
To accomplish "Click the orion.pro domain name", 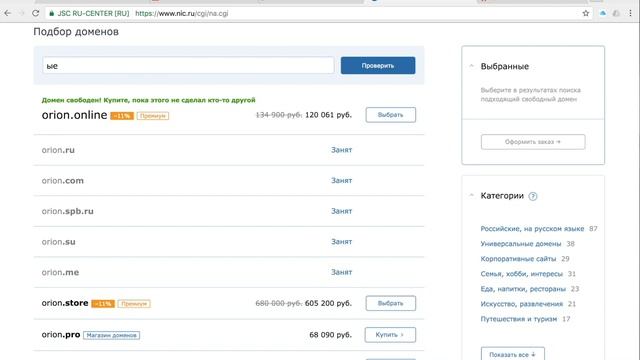I will click(61, 335).
